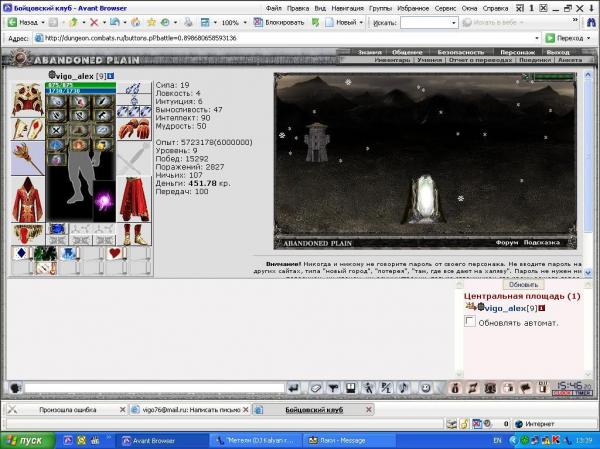Open the Умения game menu link

click(x=429, y=60)
